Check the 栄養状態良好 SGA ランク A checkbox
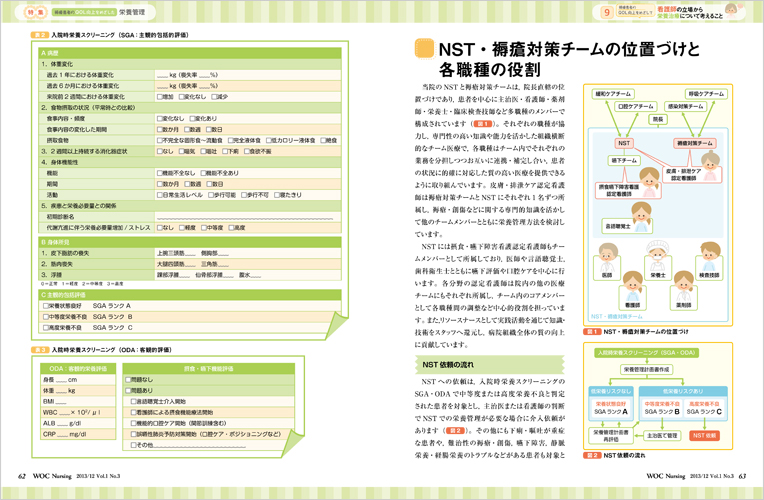The height and width of the screenshot is (500, 764). click(x=46, y=306)
